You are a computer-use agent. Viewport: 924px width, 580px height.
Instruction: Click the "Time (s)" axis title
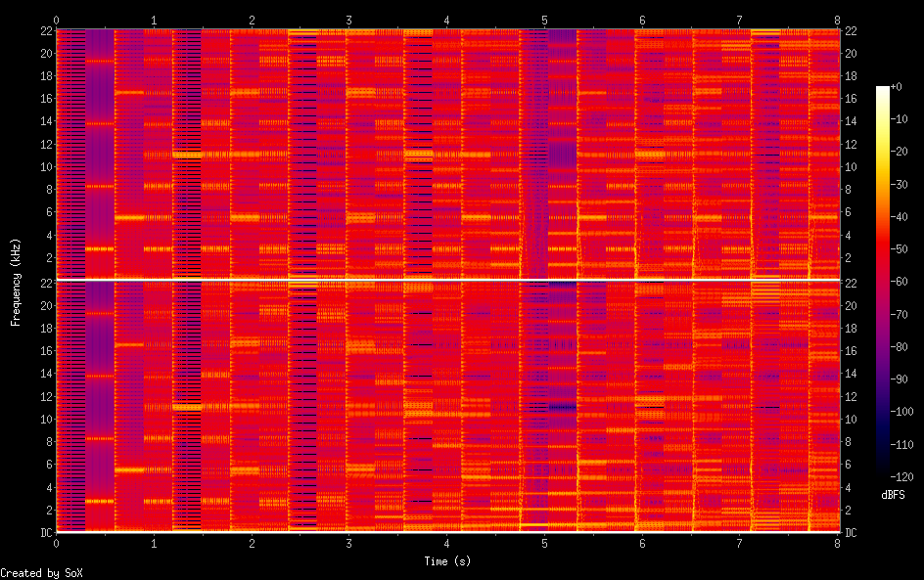click(x=447, y=561)
